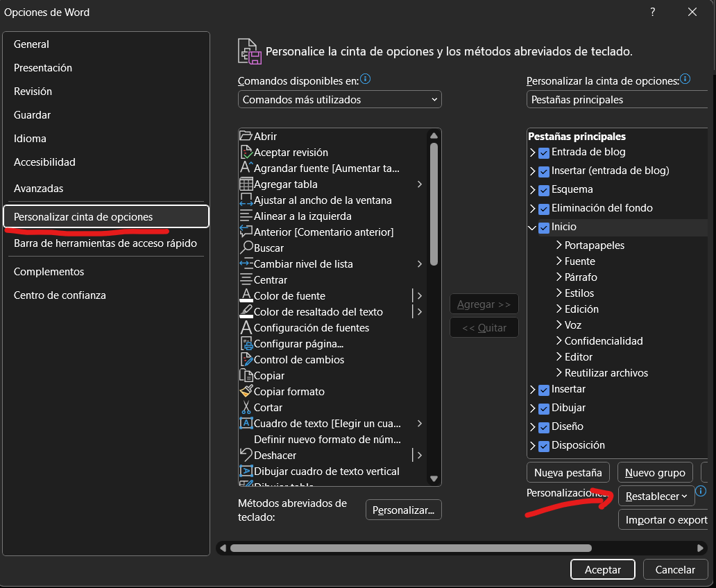Click the Agrandar fuente icon
716x588 pixels.
point(246,168)
